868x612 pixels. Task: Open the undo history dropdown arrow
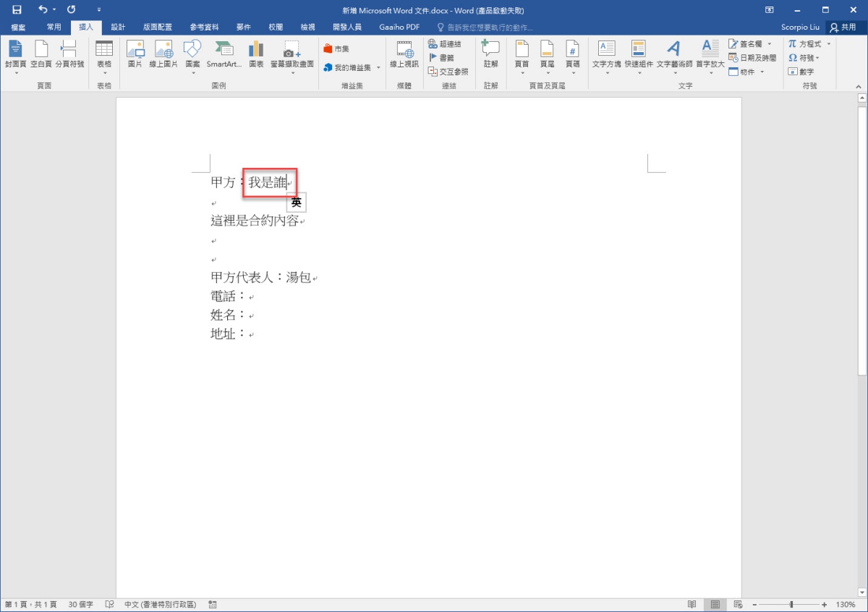coord(54,10)
